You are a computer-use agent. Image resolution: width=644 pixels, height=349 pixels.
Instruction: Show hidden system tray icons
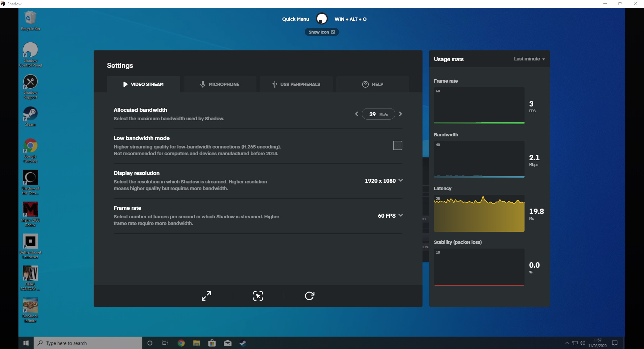click(x=567, y=343)
